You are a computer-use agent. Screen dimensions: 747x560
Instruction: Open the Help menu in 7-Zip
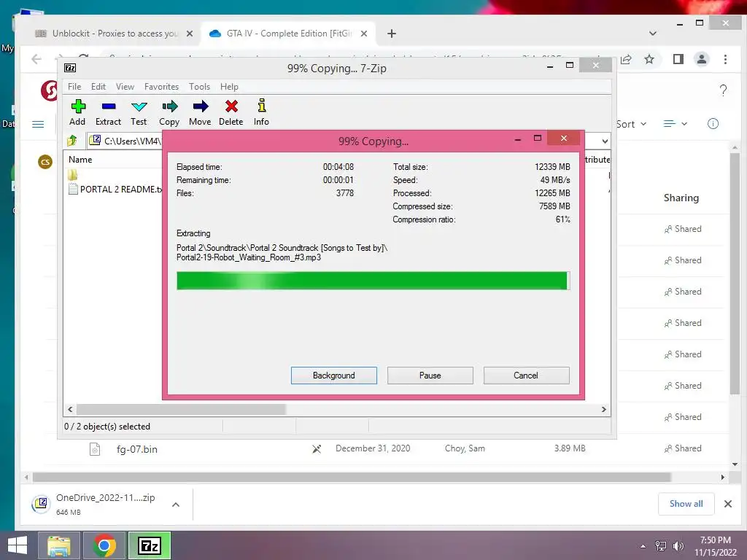coord(229,87)
